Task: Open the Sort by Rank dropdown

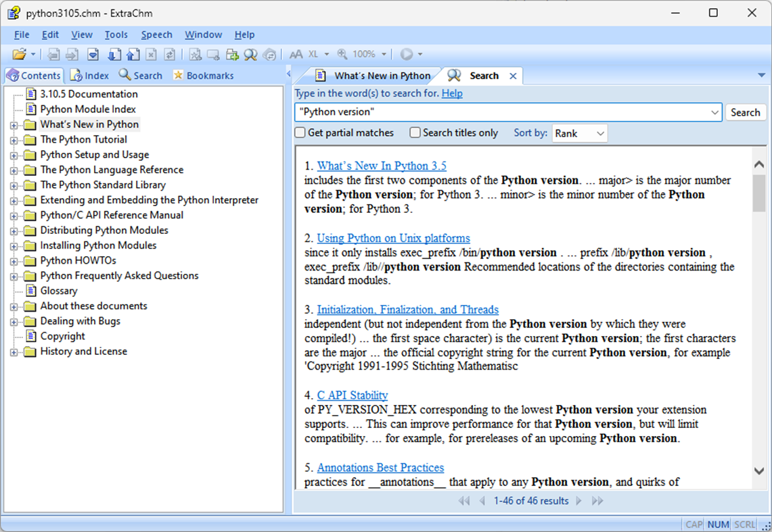Action: pos(579,132)
